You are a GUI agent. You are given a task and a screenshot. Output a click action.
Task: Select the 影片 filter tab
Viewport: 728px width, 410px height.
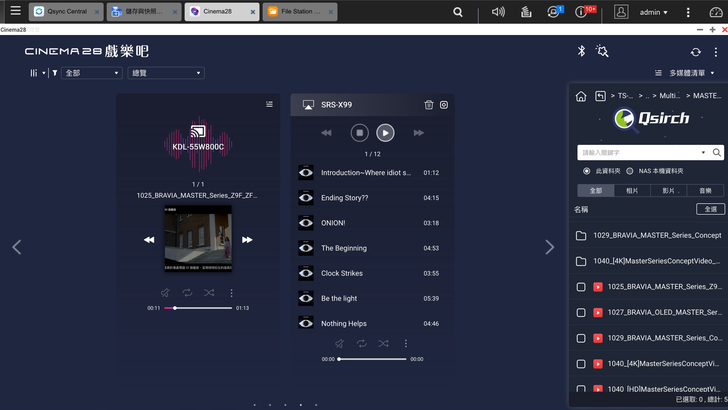669,190
